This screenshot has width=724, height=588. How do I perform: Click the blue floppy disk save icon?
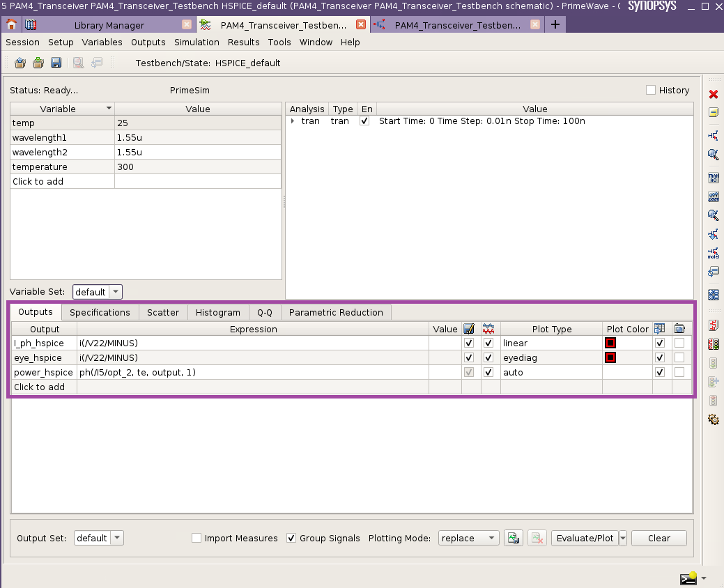point(56,63)
